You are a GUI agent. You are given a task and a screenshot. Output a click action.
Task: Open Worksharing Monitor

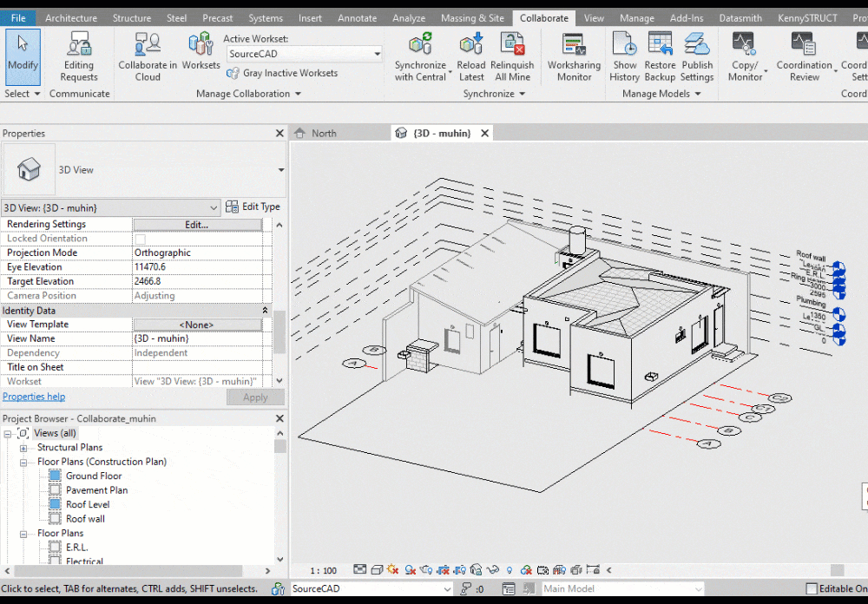(x=574, y=56)
